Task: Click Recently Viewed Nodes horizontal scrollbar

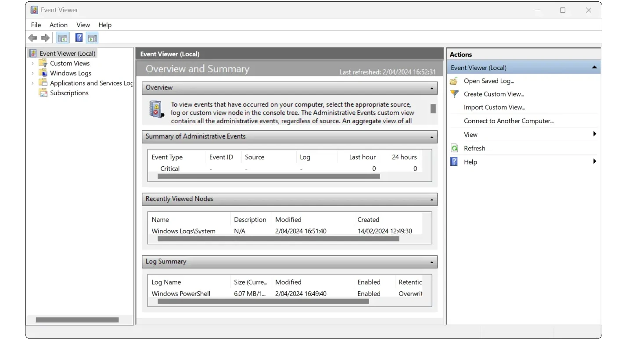Action: (x=278, y=239)
